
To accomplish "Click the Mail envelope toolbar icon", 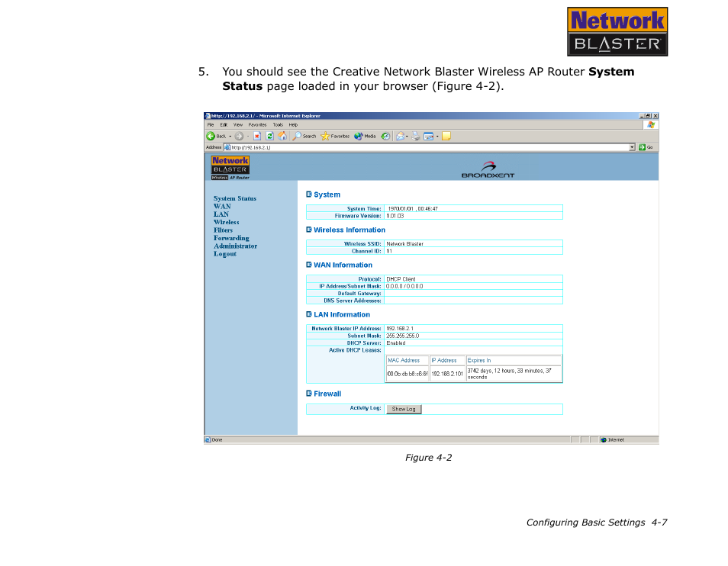I will point(400,136).
